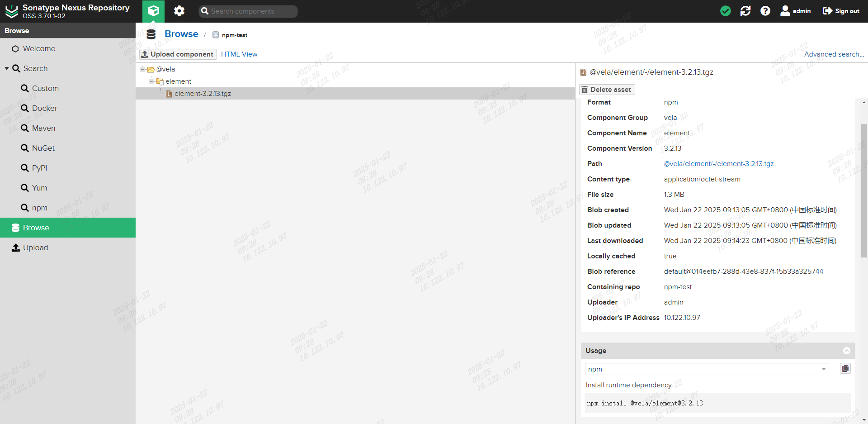Sign out of Nexus Repository

(841, 11)
